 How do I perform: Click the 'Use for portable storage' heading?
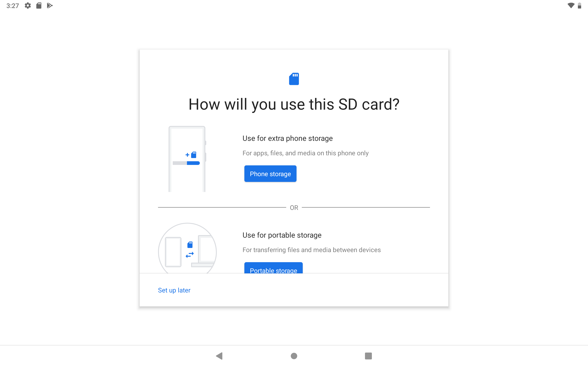point(282,235)
